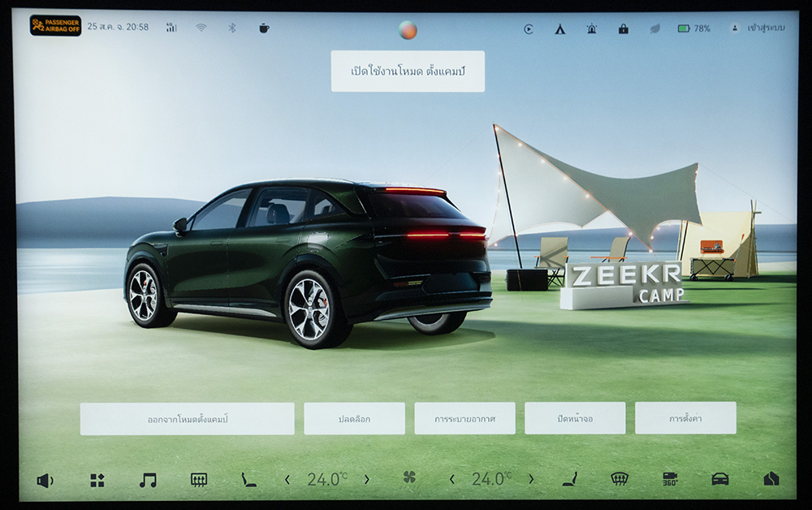Open passenger seat settings
This screenshot has height=510, width=812.
(570, 479)
